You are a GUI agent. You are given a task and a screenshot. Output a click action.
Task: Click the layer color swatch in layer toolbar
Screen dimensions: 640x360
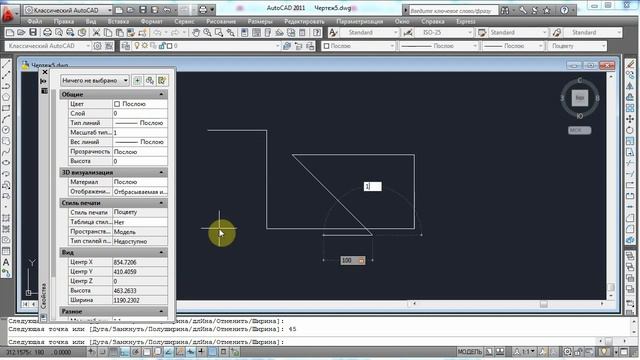169,46
